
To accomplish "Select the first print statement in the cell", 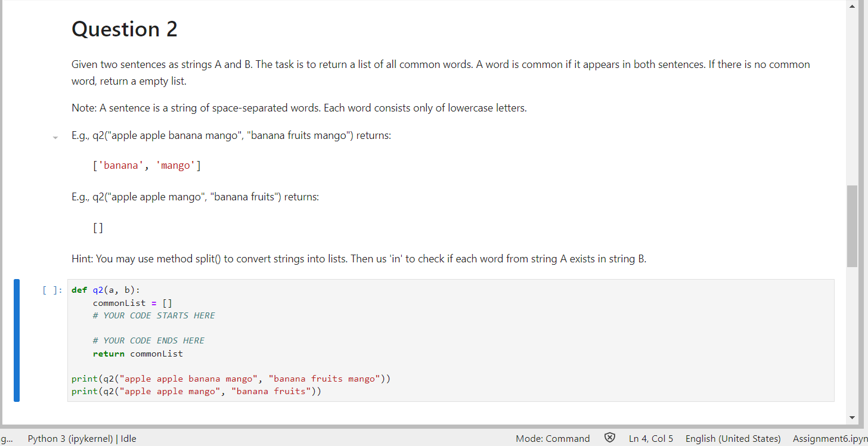I will click(231, 378).
